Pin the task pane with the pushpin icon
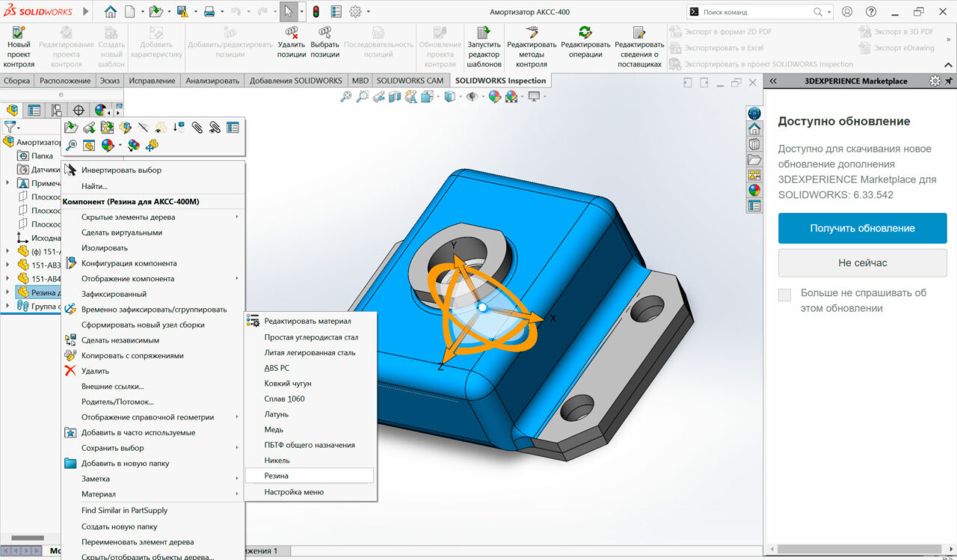 point(949,81)
